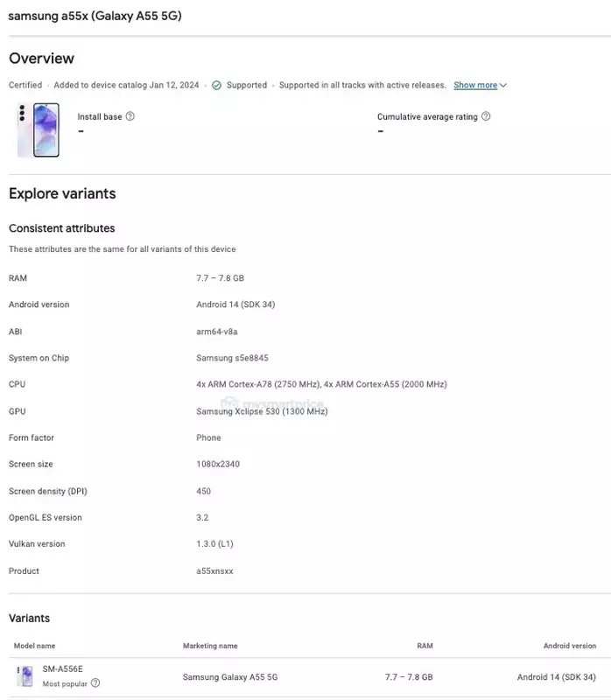Click the Show more link

pos(475,86)
